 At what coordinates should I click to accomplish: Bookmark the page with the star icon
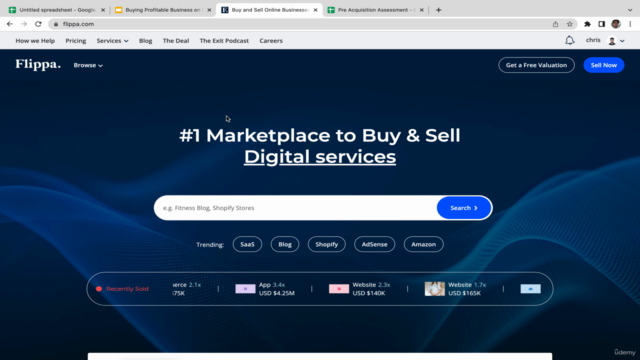pyautogui.click(x=570, y=24)
